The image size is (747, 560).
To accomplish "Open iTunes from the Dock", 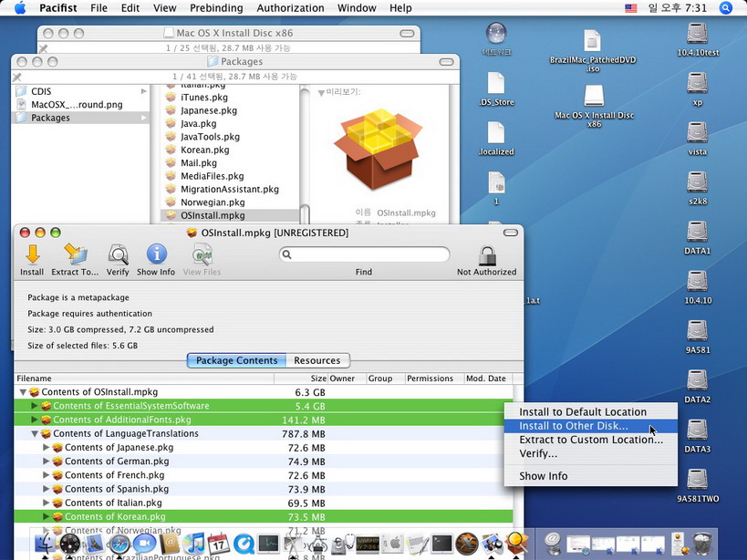I will tap(193, 544).
